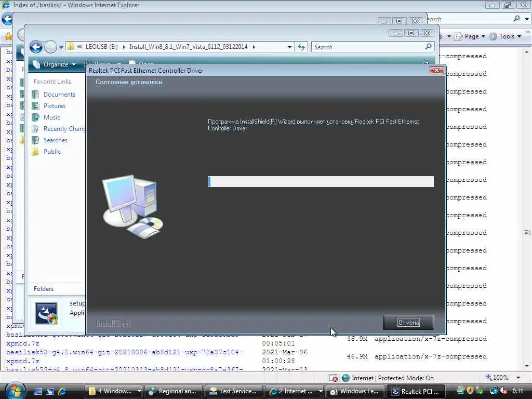Click Switch between windows in Quick Launch
The height and width of the screenshot is (399, 532).
50,392
